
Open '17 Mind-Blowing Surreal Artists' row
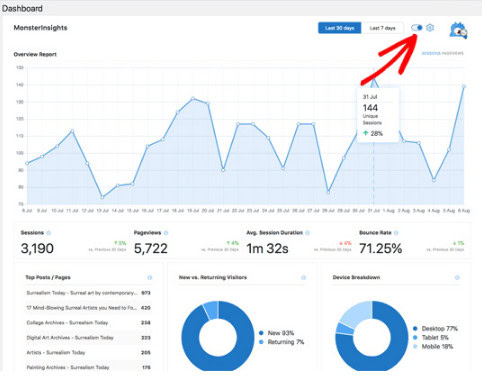coord(89,308)
